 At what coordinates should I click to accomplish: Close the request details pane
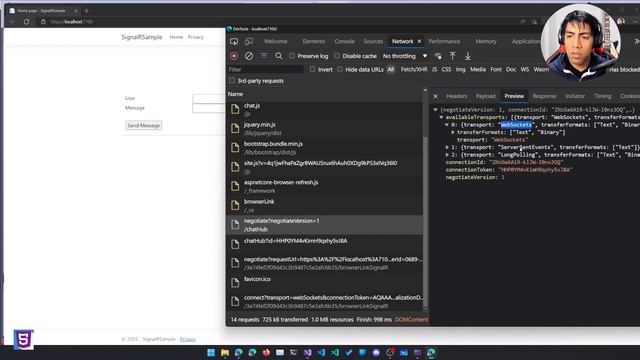435,96
